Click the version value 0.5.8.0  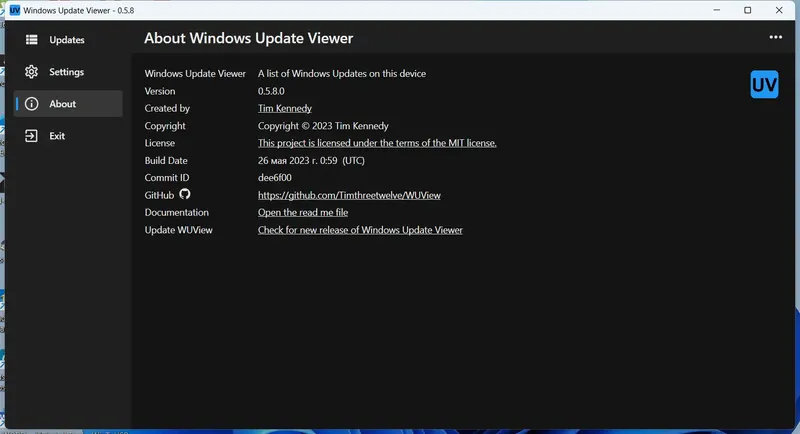[271, 91]
